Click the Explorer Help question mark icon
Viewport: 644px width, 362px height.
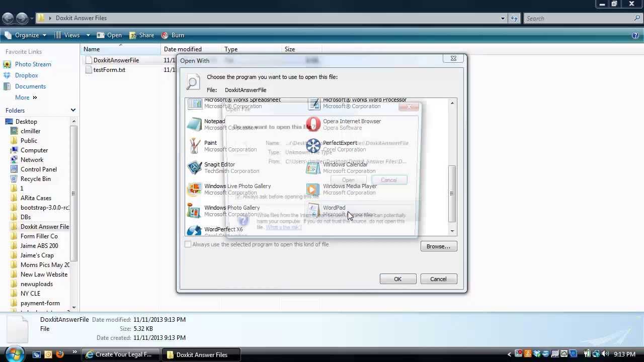(635, 35)
